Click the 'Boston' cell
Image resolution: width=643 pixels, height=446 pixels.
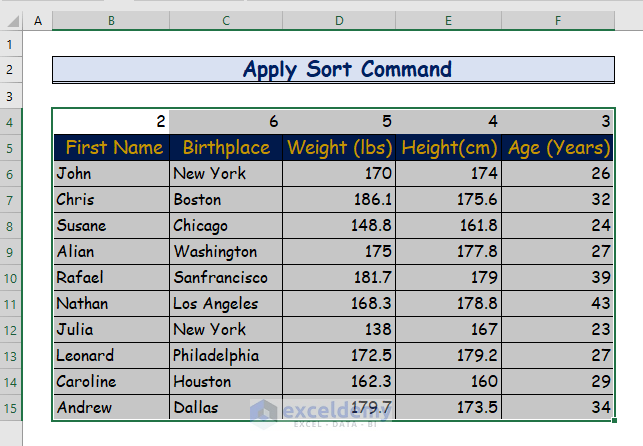coord(226,200)
